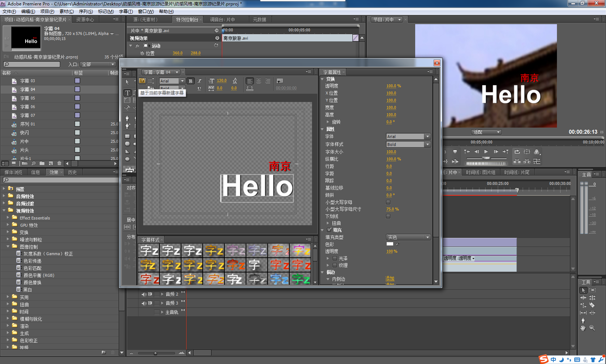Uncheck the 填充 fill checkbox
Viewport: 606px width, 364px height.
tap(329, 230)
